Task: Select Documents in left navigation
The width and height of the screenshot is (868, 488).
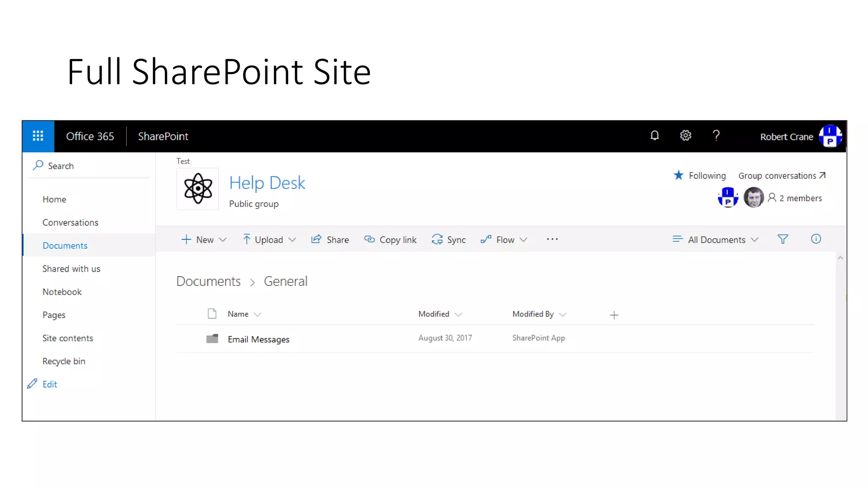Action: click(x=65, y=246)
